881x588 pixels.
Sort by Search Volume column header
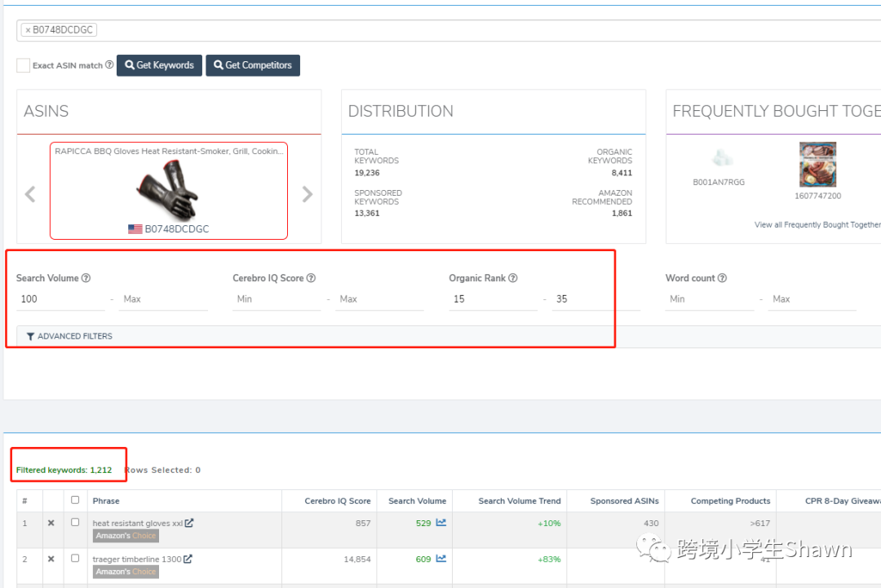click(418, 501)
